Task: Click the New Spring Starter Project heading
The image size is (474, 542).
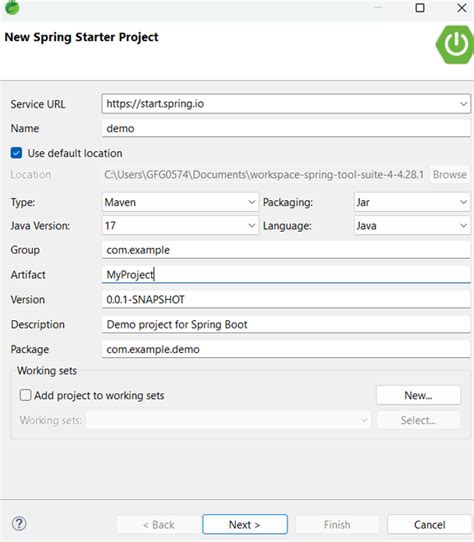Action: coord(81,37)
